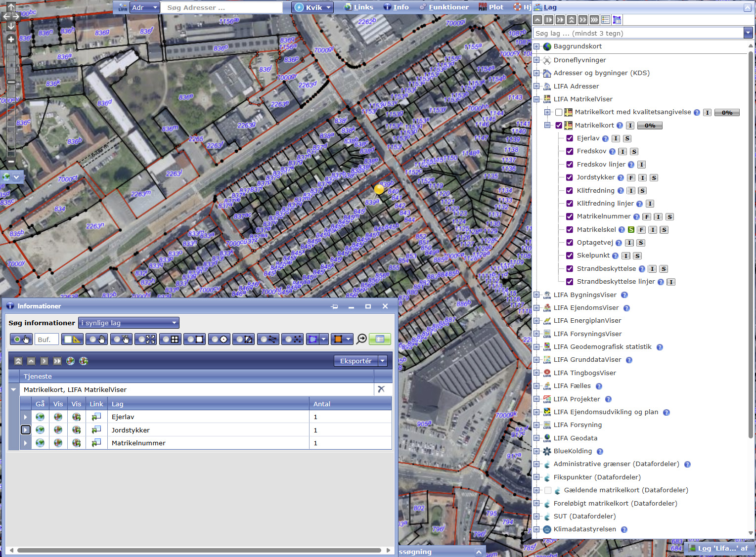Click the zoom magnifier icon in Informationer toolbar
The width and height of the screenshot is (756, 557).
(x=361, y=339)
